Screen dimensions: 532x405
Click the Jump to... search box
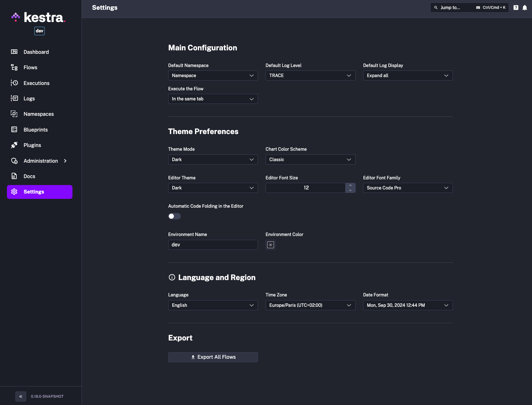point(469,8)
